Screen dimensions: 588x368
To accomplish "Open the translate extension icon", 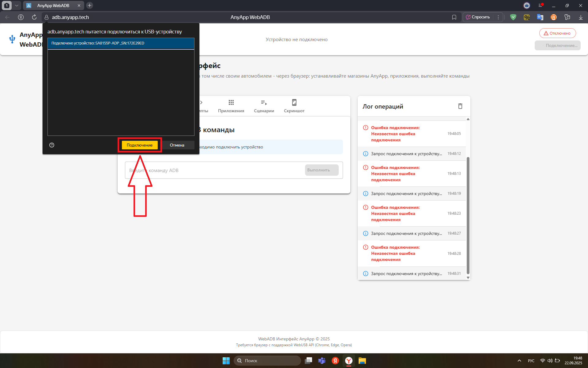I will [x=540, y=17].
